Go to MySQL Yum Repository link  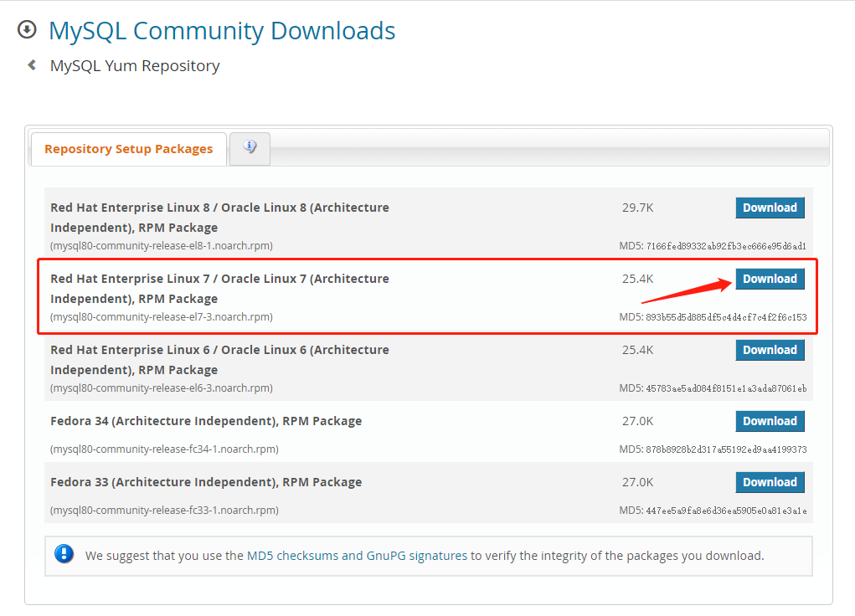click(x=135, y=65)
